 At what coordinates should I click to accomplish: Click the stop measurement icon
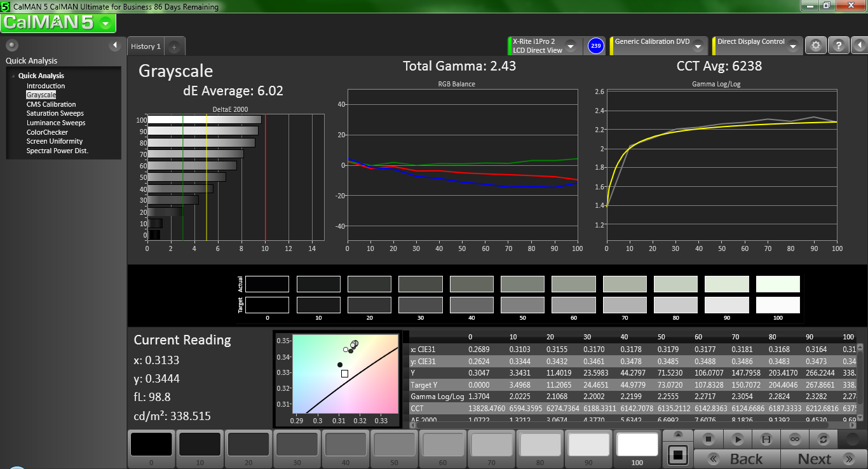(x=709, y=439)
